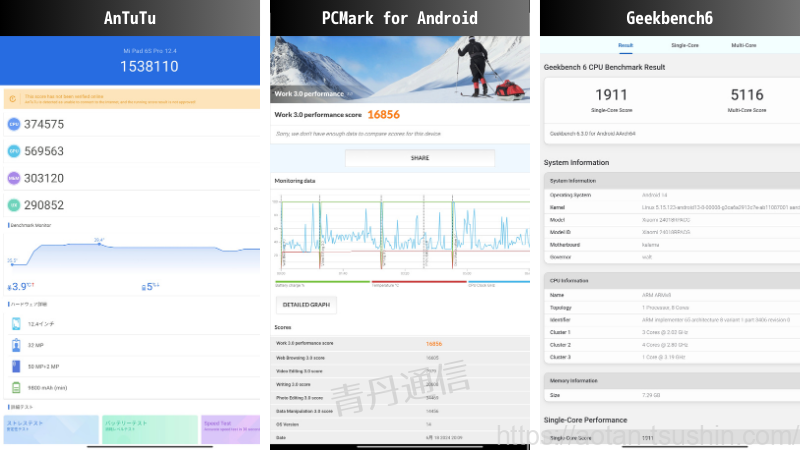800x450 pixels.
Task: Expand the 569563 GPU score row
Action: (x=130, y=151)
